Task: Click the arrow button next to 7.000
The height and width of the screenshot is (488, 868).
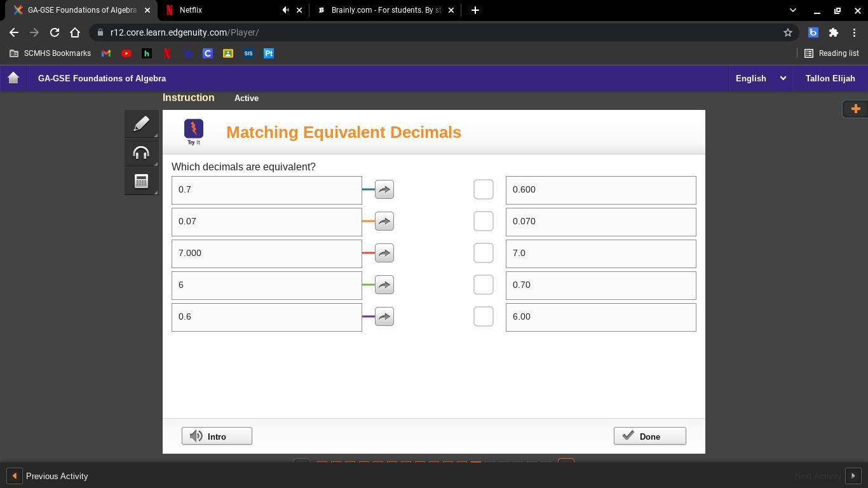Action: pyautogui.click(x=384, y=253)
